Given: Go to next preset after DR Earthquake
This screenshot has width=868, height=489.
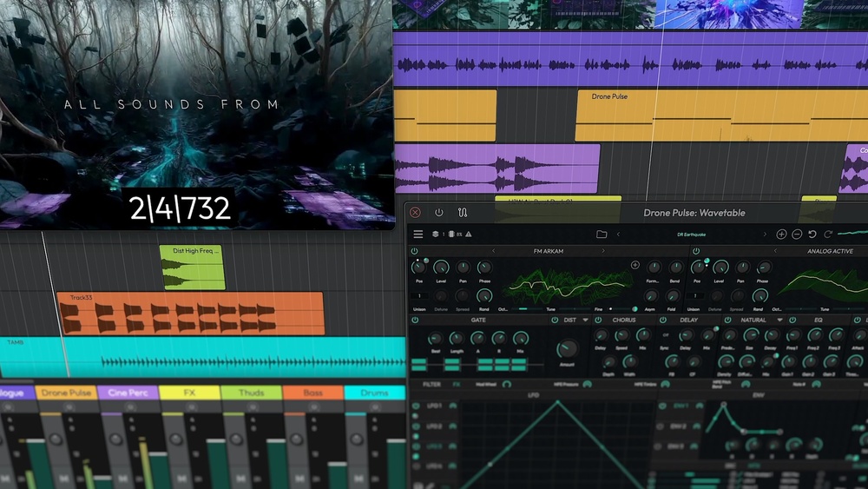Looking at the screenshot, I should coord(765,235).
